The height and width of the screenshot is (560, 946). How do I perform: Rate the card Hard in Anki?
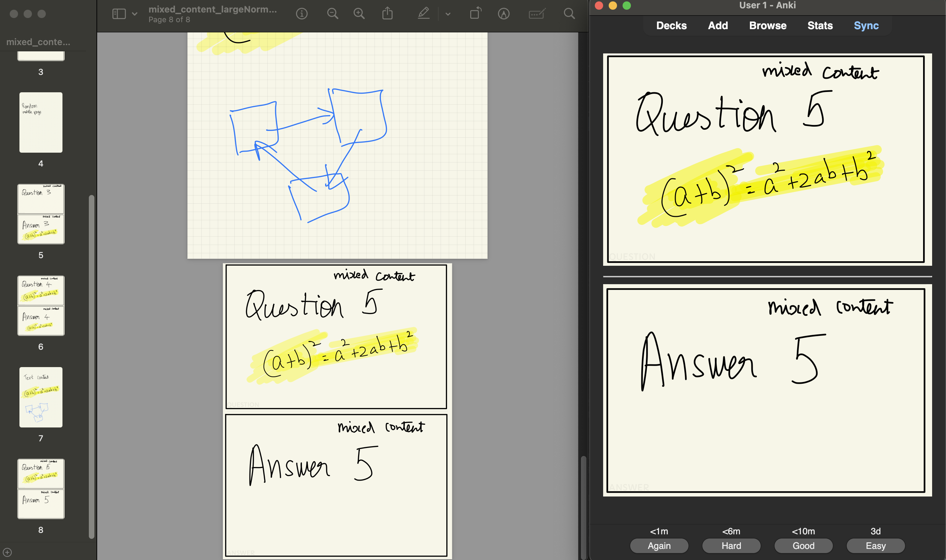coord(731,546)
